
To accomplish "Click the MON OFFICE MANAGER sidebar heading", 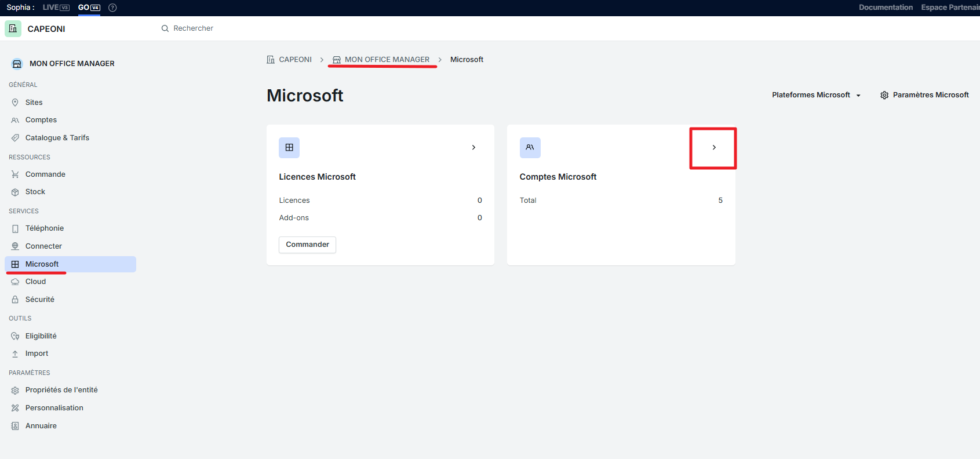I will (x=72, y=64).
